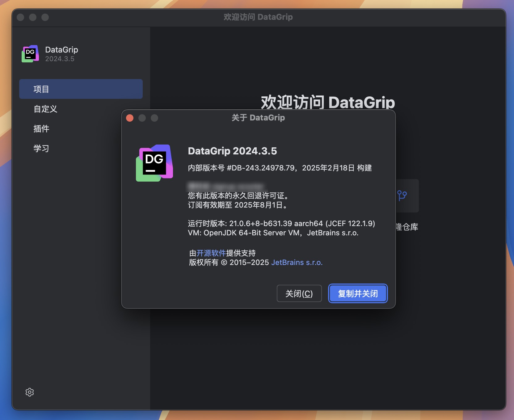
Task: Click the build number #DB-243.24978.79 line
Action: coord(280,168)
